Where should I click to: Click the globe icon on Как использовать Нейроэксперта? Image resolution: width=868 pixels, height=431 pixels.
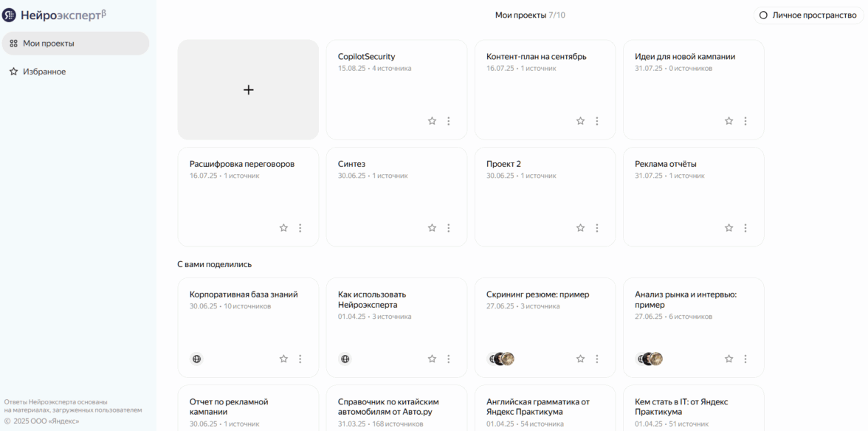click(x=345, y=359)
